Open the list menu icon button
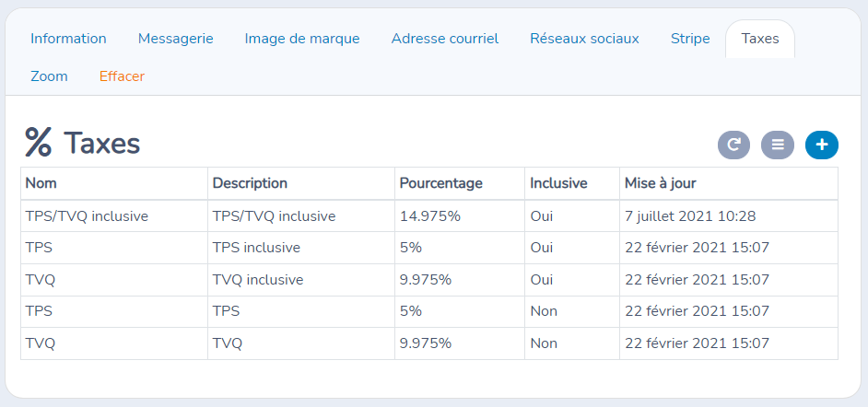Screen dimensions: 868x407 click(x=778, y=145)
